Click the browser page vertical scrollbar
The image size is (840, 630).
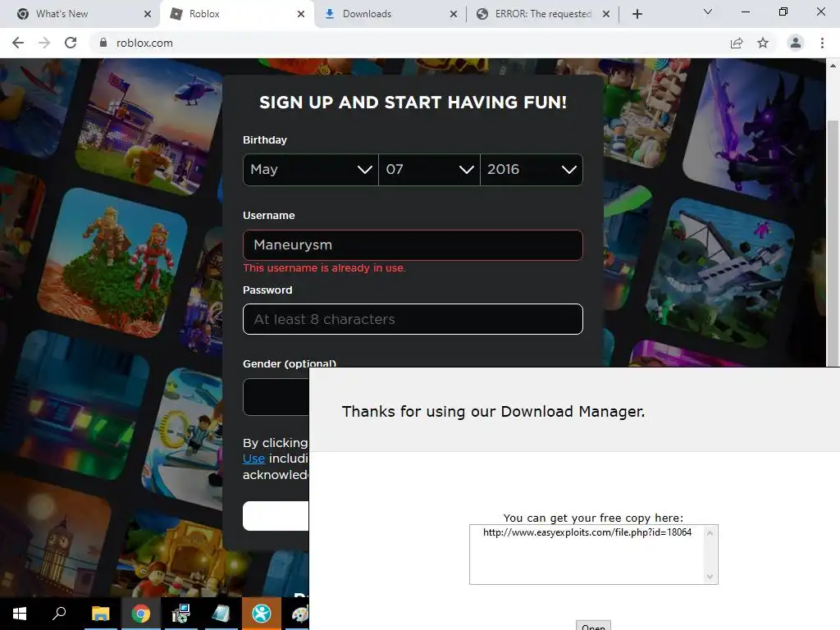point(833,243)
